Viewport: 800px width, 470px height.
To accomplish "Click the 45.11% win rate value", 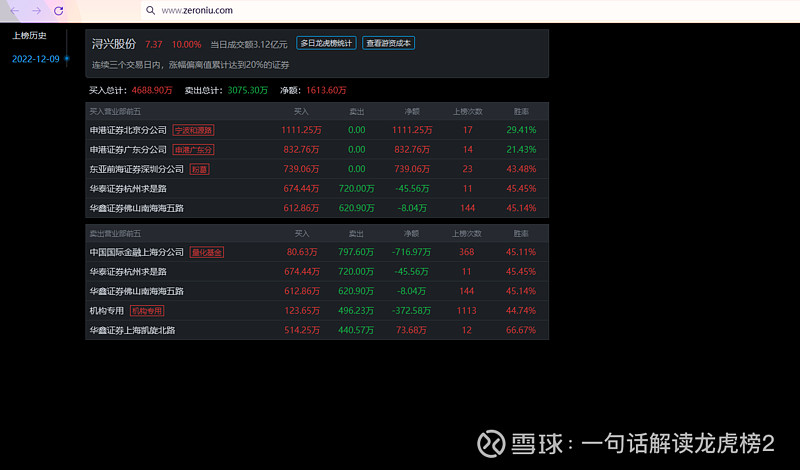I will coord(521,252).
